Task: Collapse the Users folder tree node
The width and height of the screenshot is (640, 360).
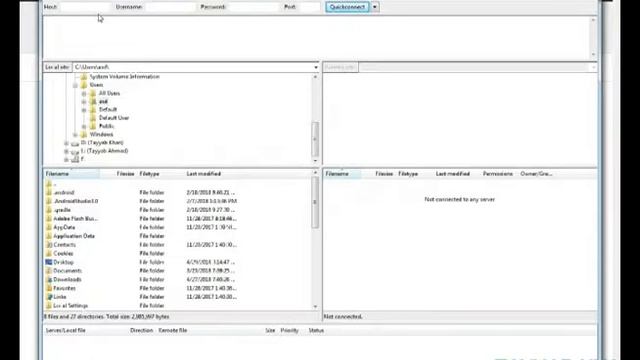Action: pyautogui.click(x=76, y=85)
